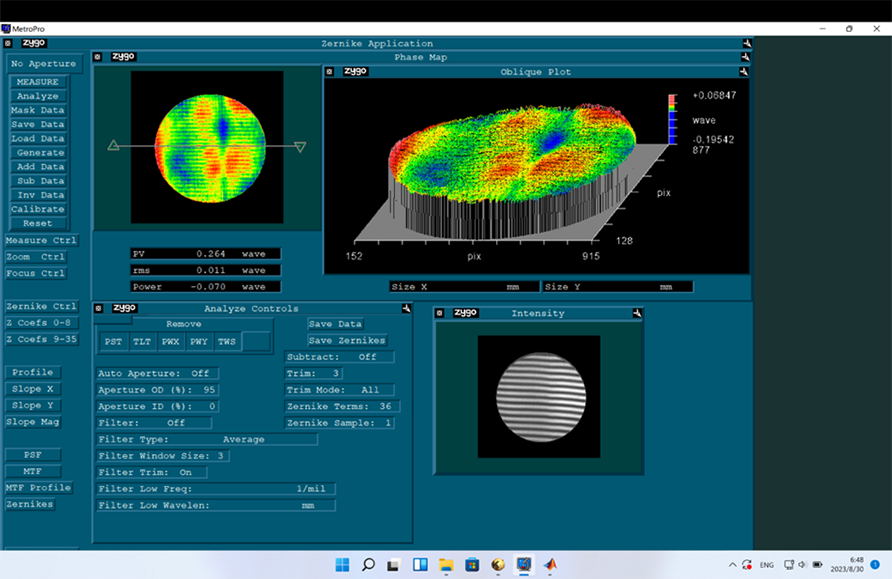Click the Phase Map window close box

[x=98, y=57]
